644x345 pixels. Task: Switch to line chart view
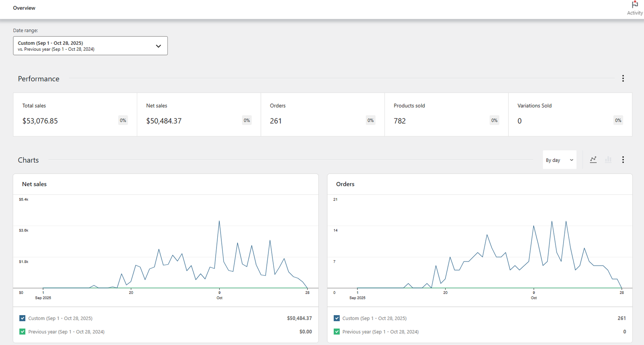pos(593,160)
